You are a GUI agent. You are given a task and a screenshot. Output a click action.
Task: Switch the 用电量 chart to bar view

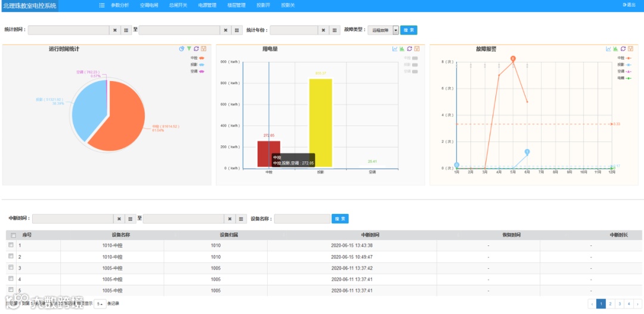[x=402, y=49]
